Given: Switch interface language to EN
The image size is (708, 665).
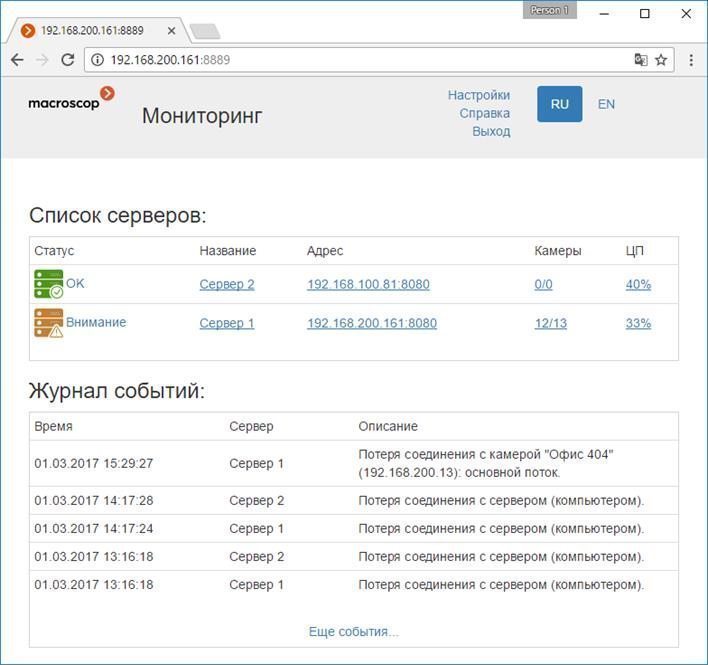Looking at the screenshot, I should pos(606,104).
